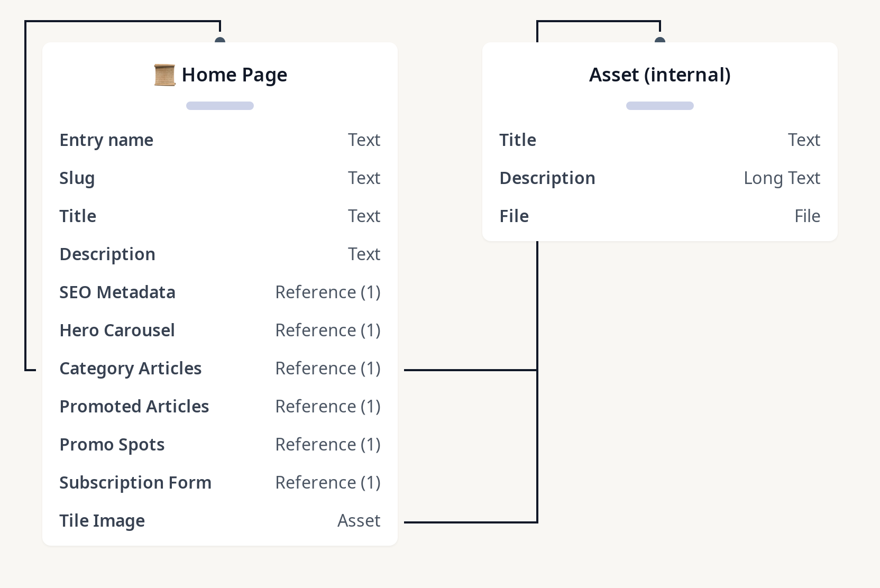Click the scroll emoji icon beside Home Page
This screenshot has width=880, height=588.
tap(164, 75)
